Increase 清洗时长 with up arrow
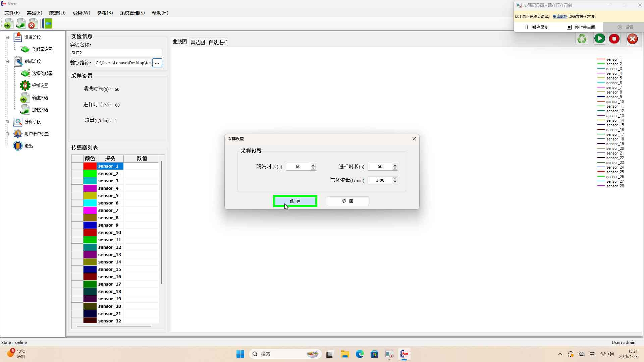The image size is (644, 362). point(313,165)
